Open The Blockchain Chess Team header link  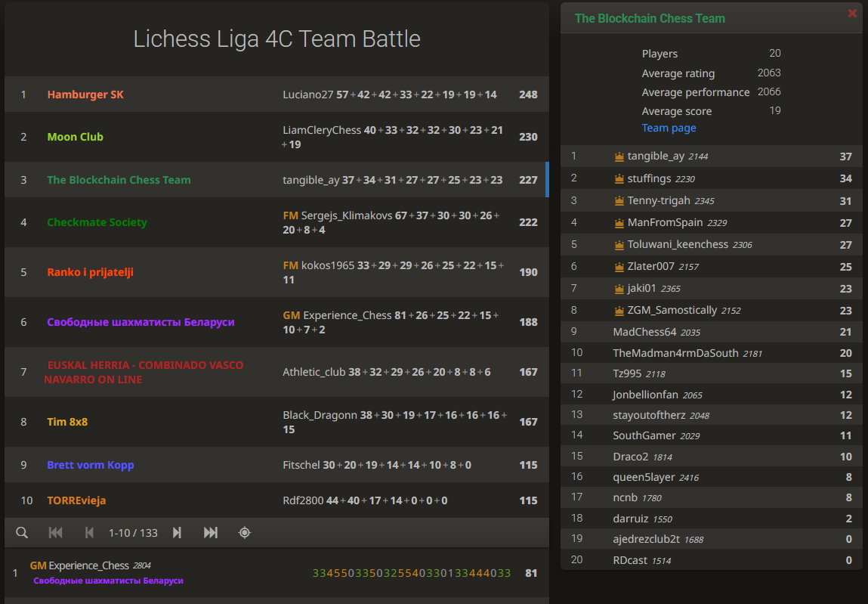[x=650, y=18]
